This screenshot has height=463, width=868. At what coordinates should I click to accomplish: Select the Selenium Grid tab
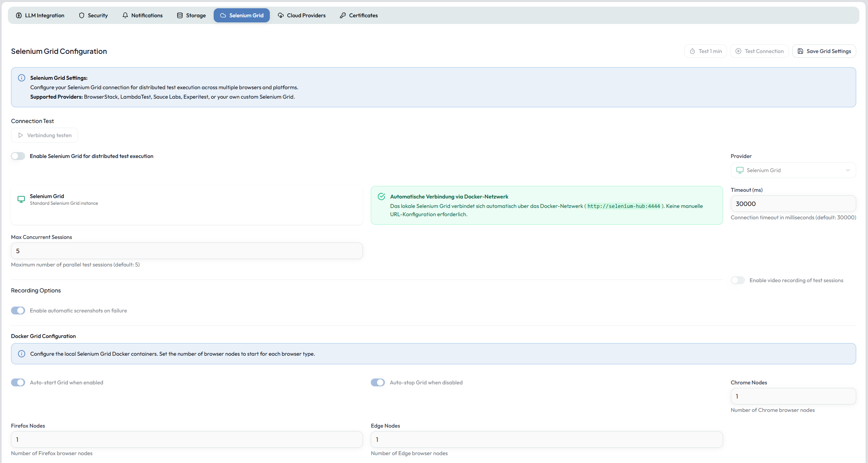[242, 15]
